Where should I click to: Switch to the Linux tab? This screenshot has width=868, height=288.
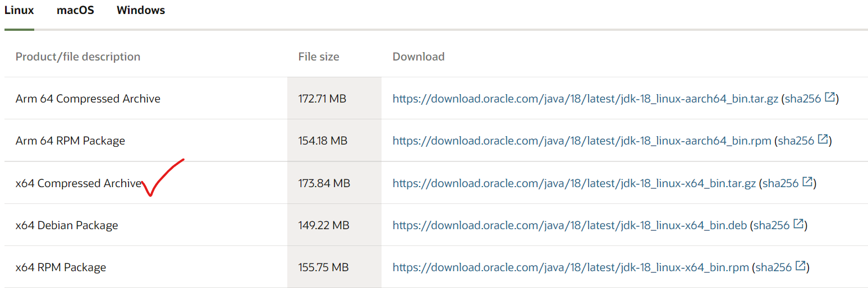coord(19,11)
